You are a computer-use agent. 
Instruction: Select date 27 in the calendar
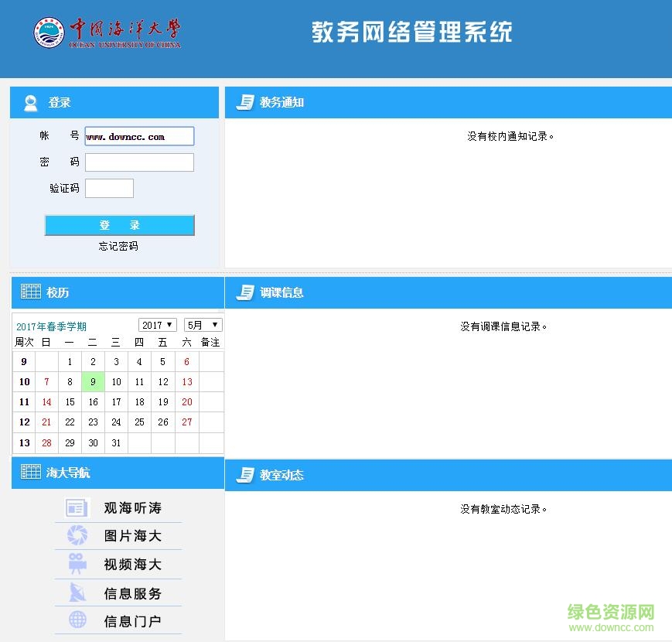tap(186, 422)
